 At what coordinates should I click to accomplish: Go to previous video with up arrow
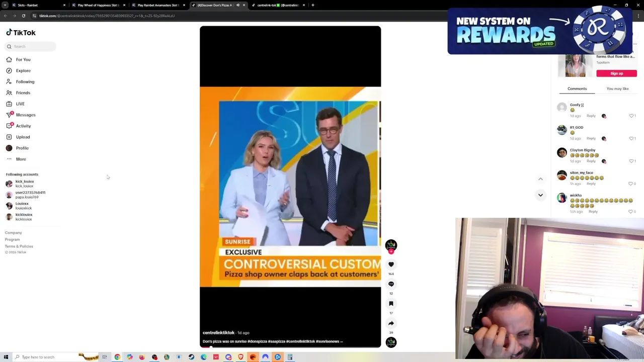(x=540, y=179)
